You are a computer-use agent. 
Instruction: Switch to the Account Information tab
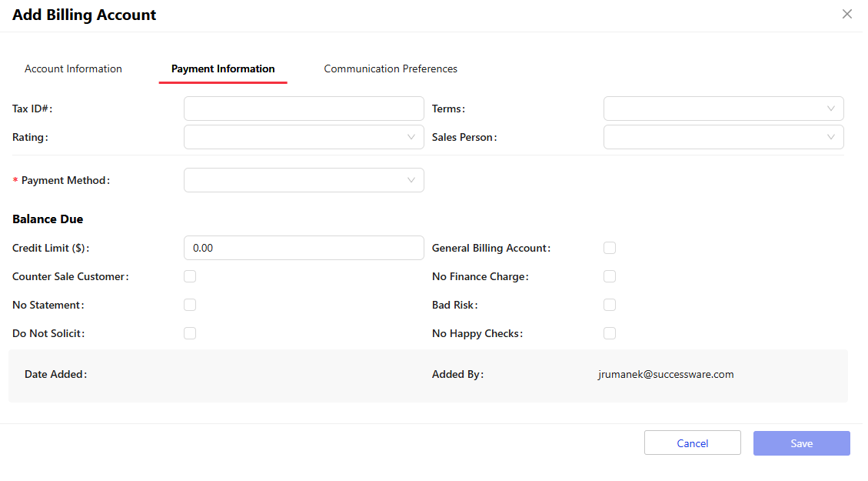point(73,68)
